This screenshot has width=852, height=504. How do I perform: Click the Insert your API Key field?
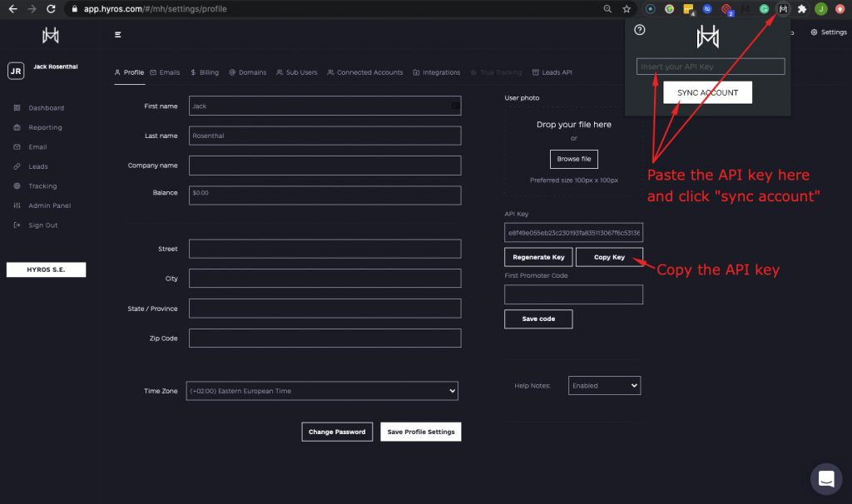click(x=711, y=67)
